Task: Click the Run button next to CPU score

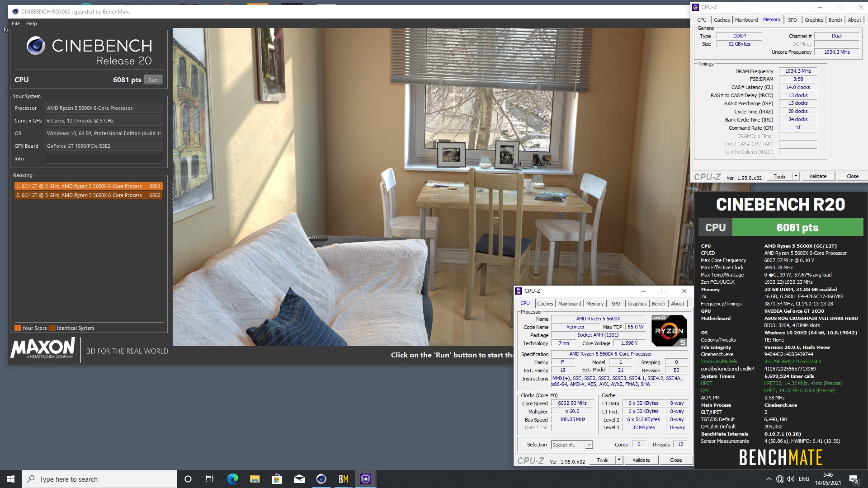Action: pyautogui.click(x=153, y=80)
